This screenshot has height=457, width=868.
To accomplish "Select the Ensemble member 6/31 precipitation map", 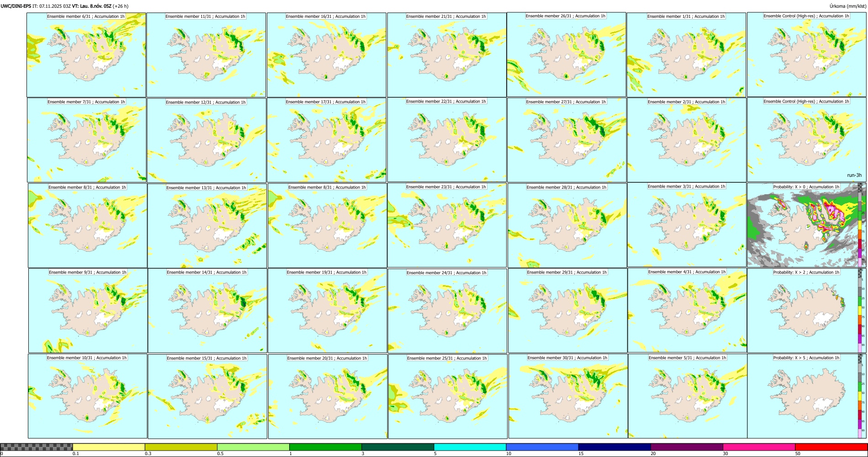I will click(x=86, y=55).
